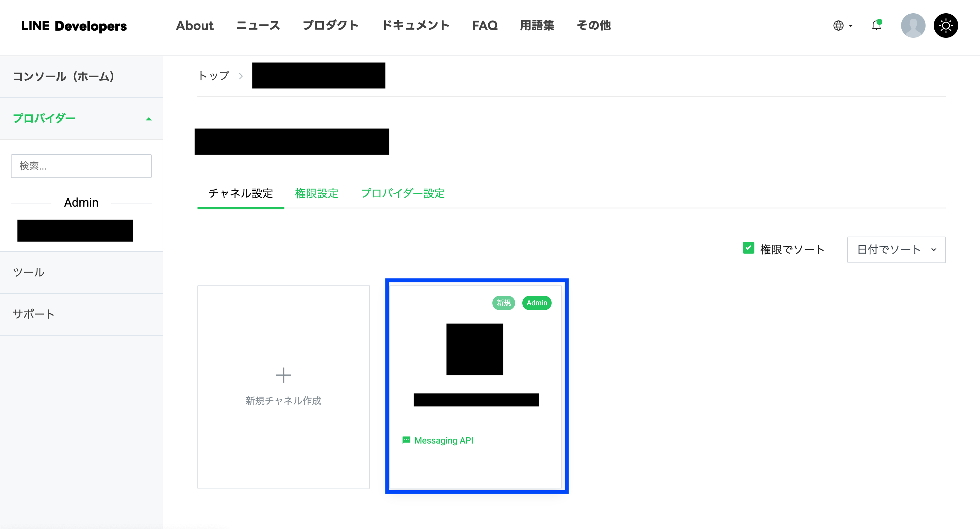This screenshot has height=529, width=980.
Task: Click the provider 検索 input field
Action: pyautogui.click(x=81, y=166)
